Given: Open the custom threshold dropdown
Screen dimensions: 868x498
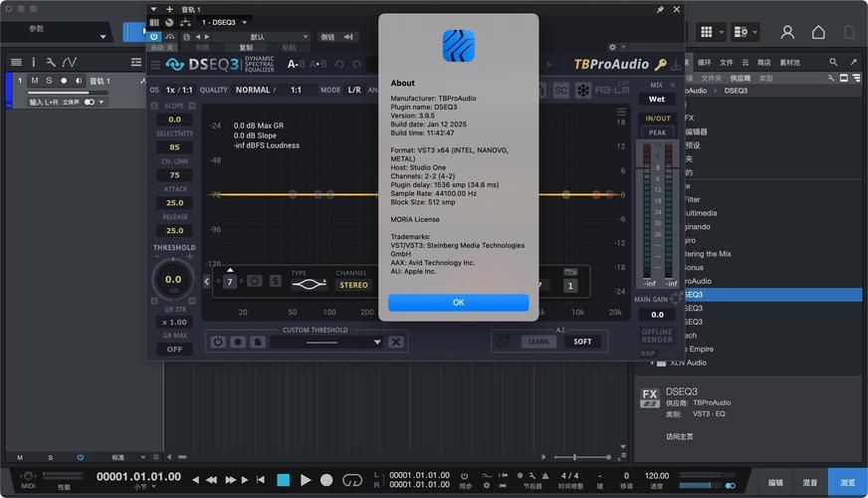Looking at the screenshot, I should [326, 343].
